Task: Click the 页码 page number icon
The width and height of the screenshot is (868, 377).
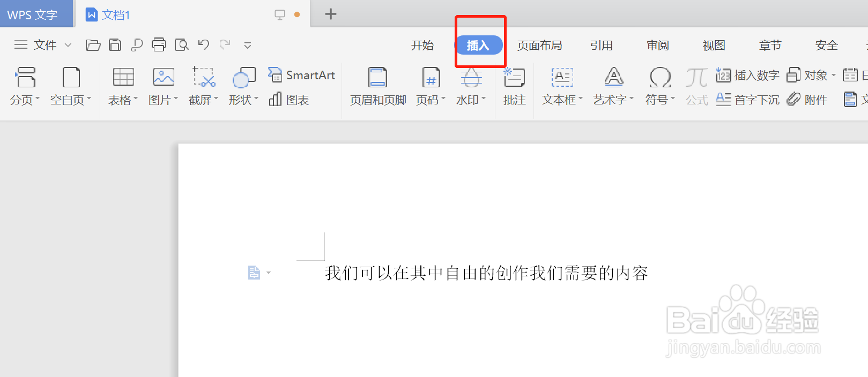Action: (x=431, y=77)
